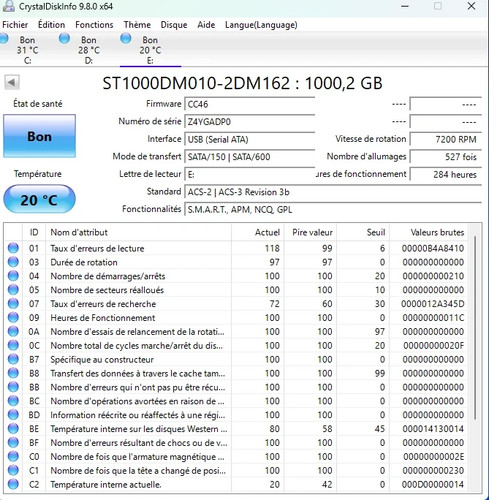Click the Bon health status button
The width and height of the screenshot is (489, 500).
click(x=39, y=136)
